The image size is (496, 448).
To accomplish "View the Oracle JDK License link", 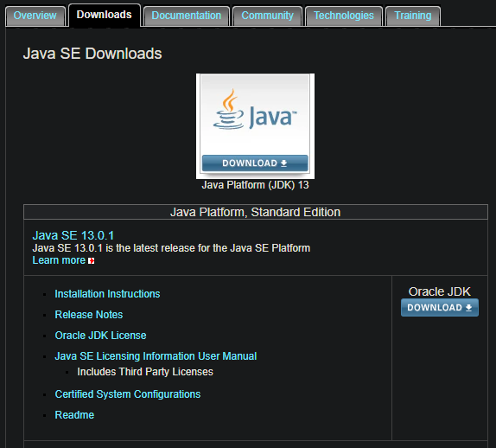I will pos(100,336).
